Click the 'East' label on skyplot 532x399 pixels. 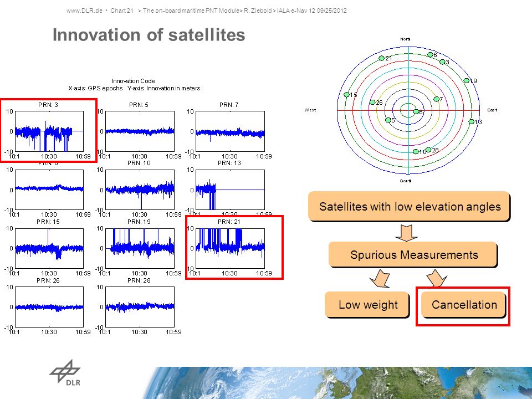click(492, 110)
